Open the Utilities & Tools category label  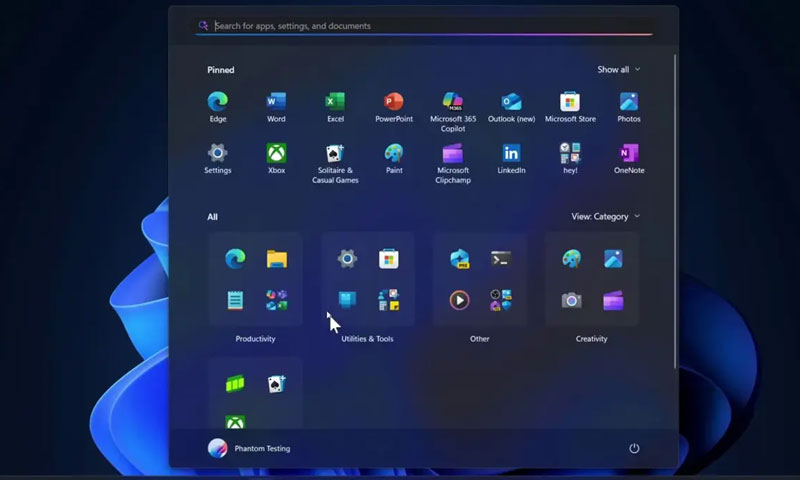[x=367, y=339]
